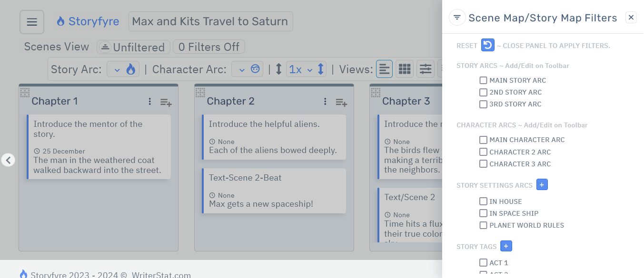This screenshot has height=278, width=644.
Task: Open the hamburger menu
Action: click(x=31, y=21)
